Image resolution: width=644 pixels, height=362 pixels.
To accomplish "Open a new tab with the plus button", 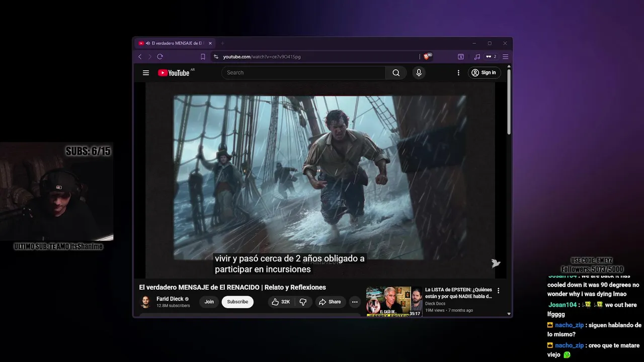I will [223, 43].
